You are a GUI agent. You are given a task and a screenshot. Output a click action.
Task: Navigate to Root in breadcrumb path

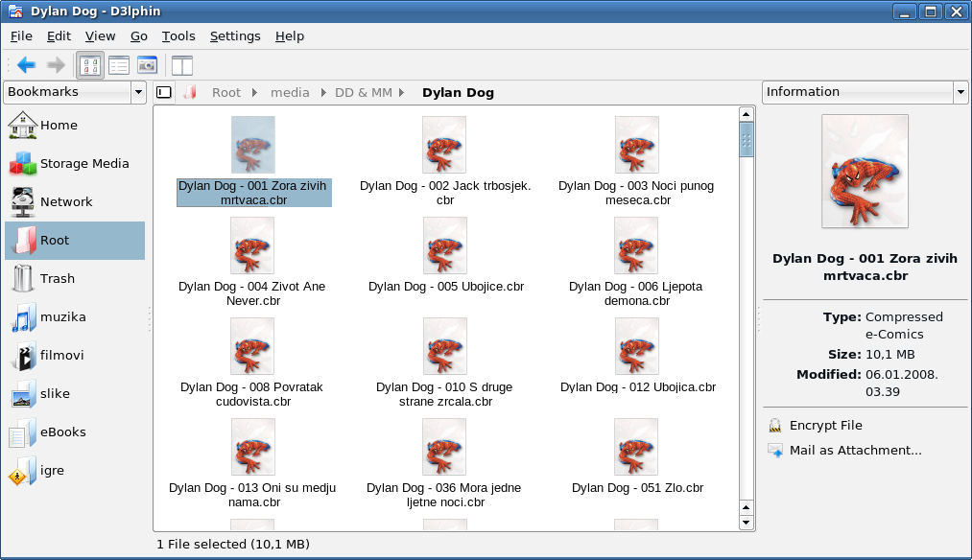click(226, 92)
